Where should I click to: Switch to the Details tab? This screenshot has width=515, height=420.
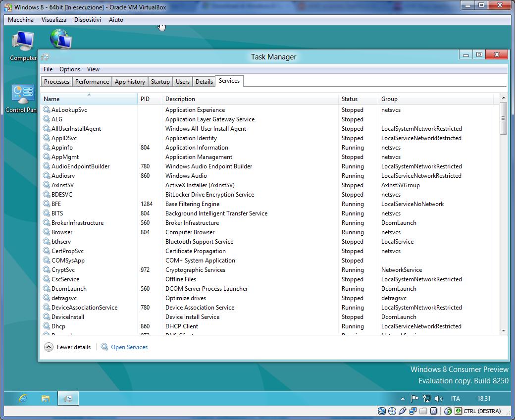(204, 81)
